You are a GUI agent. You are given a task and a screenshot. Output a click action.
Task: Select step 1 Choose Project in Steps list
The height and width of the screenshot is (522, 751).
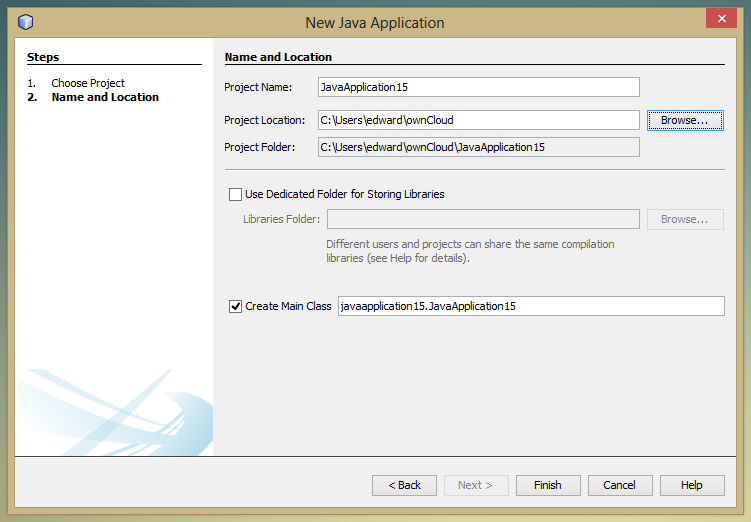point(88,83)
